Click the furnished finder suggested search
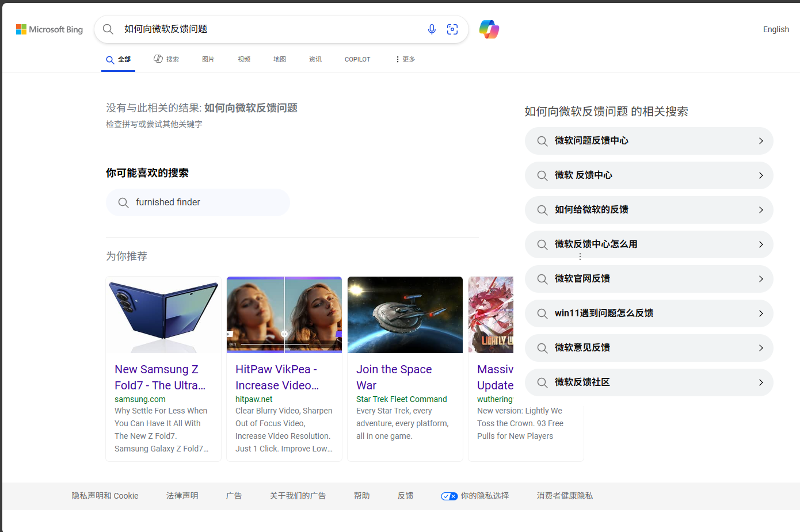 tap(167, 202)
